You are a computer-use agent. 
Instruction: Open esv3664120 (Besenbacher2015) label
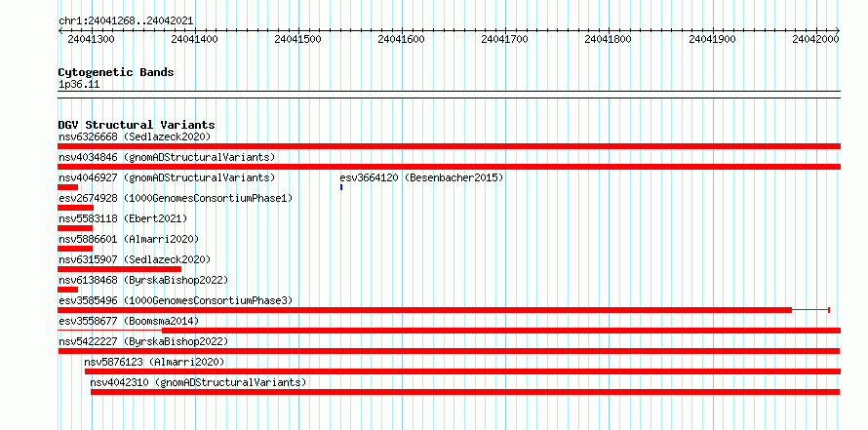(x=421, y=177)
